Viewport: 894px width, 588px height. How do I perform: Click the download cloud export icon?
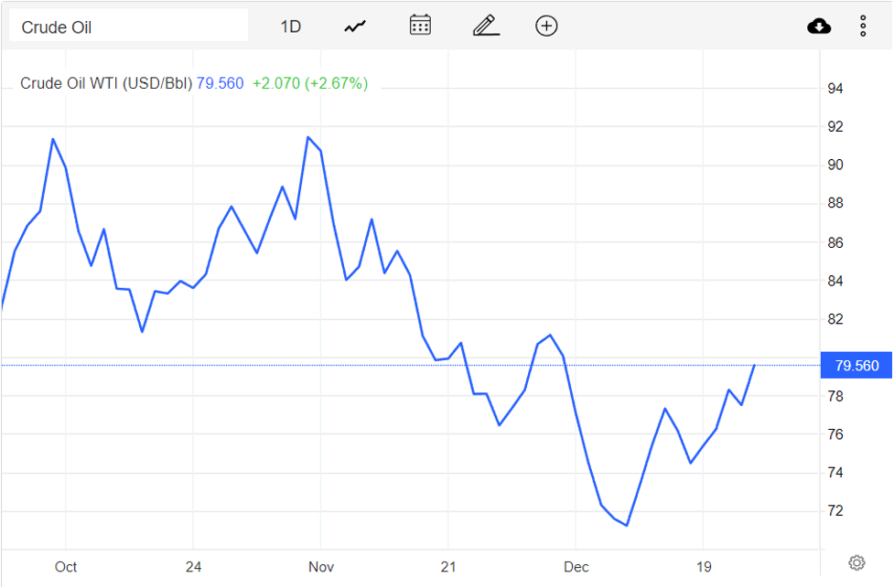(x=818, y=25)
